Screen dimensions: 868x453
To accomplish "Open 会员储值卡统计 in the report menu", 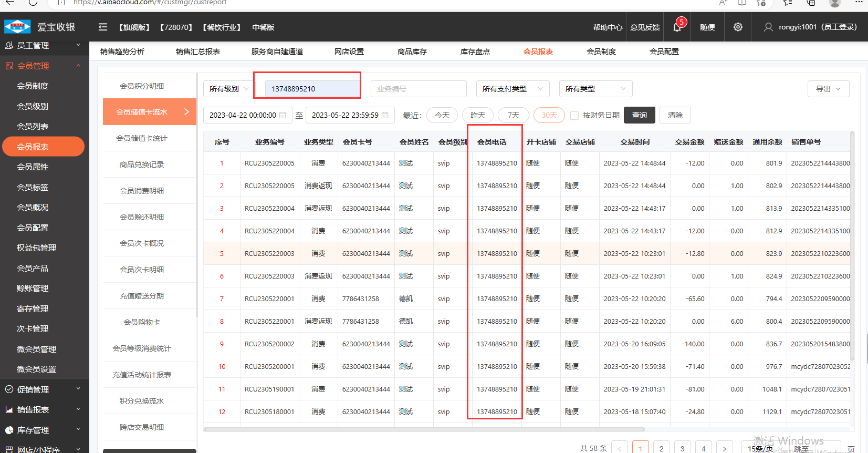I will 142,138.
